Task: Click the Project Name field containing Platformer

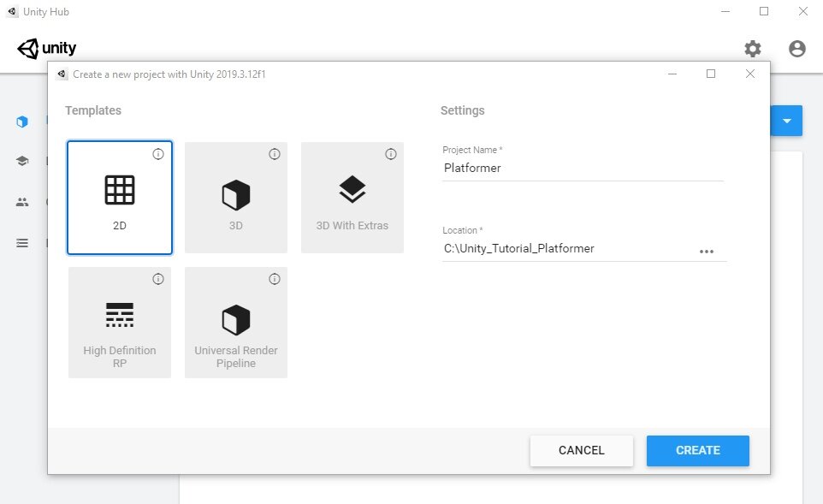Action: 583,168
